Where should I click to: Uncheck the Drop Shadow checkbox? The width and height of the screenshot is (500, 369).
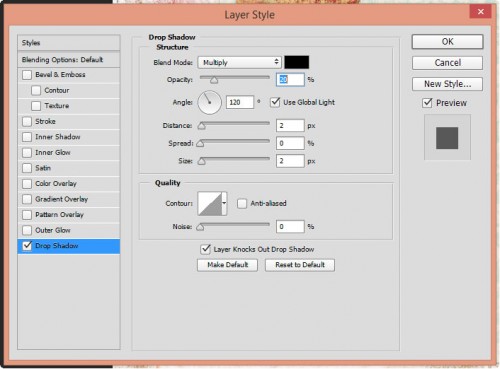click(27, 246)
